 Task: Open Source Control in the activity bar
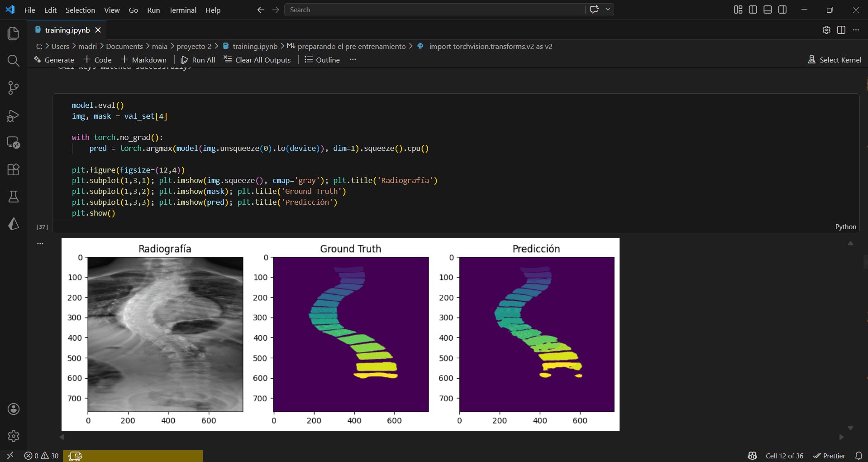[x=13, y=88]
